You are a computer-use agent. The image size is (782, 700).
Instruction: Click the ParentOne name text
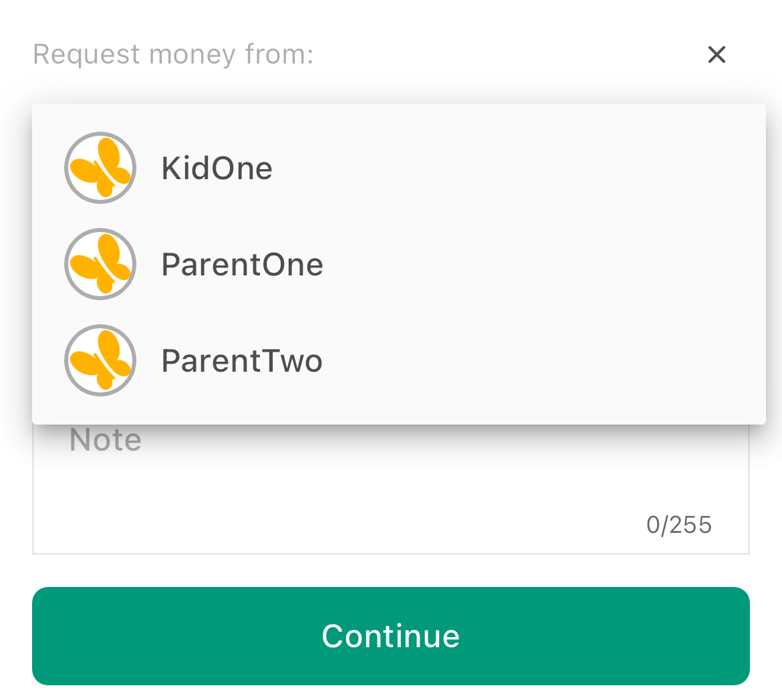pyautogui.click(x=243, y=265)
